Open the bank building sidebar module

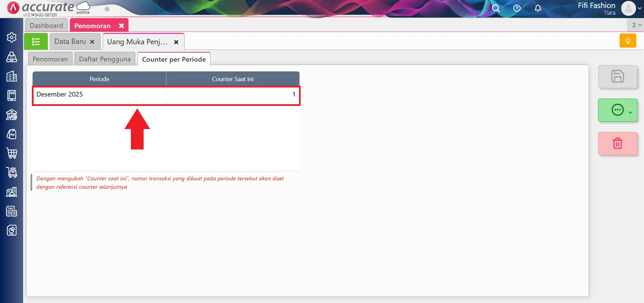pyautogui.click(x=12, y=115)
